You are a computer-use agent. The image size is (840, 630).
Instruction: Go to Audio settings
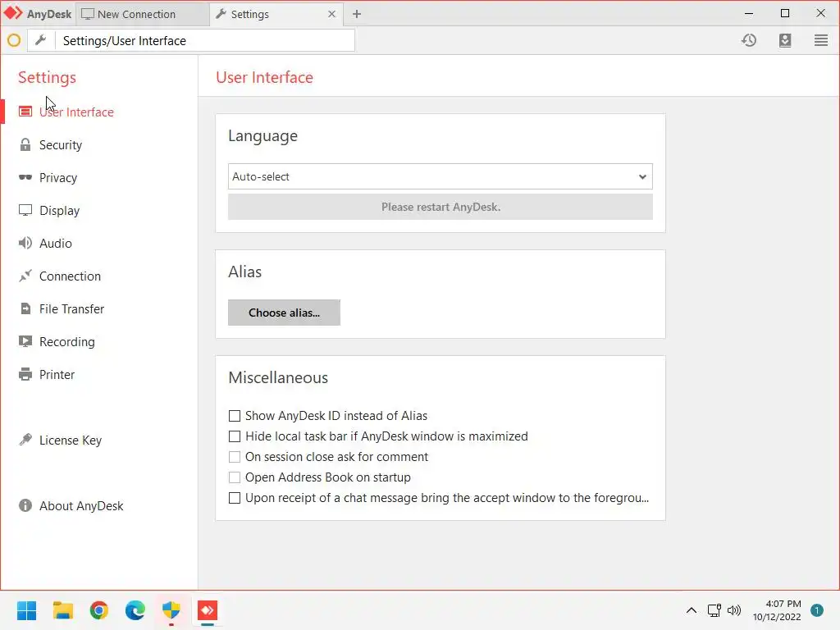pos(55,243)
